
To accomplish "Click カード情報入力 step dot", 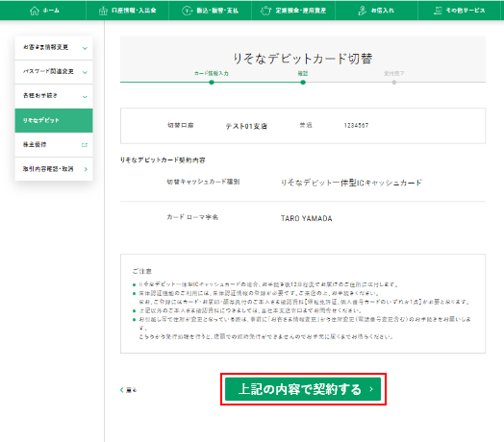I will (x=212, y=83).
